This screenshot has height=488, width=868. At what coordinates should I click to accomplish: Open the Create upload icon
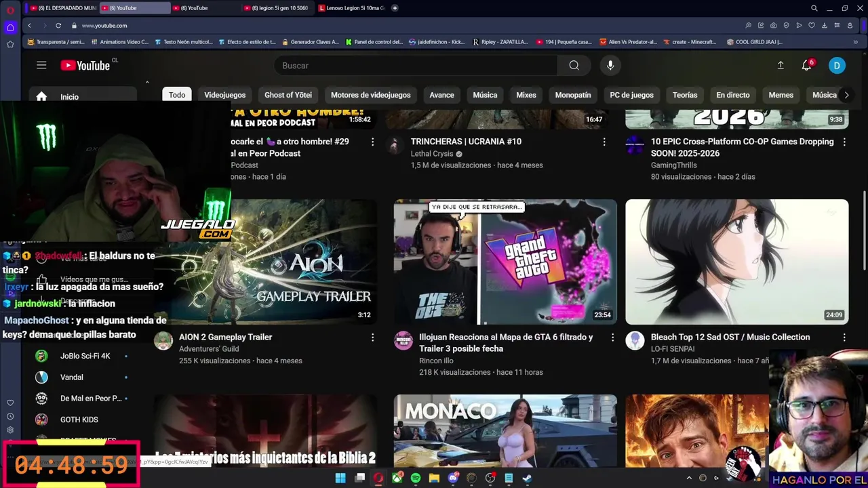[x=781, y=65]
